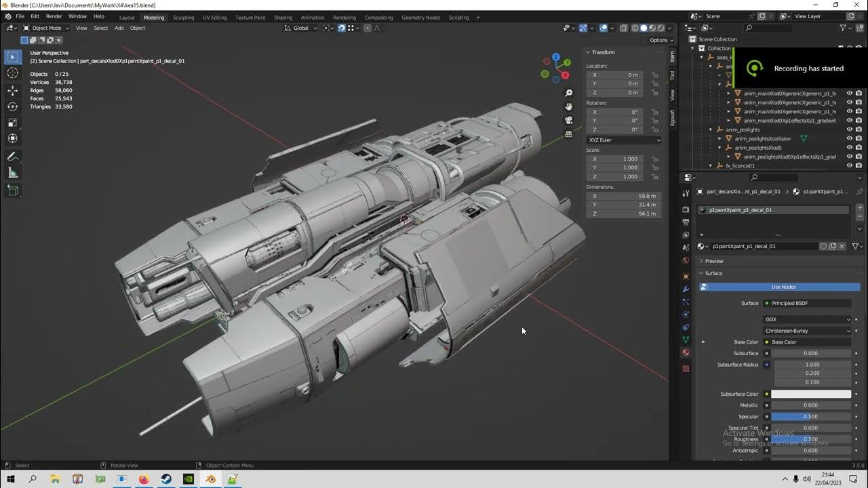This screenshot has width=868, height=488.
Task: Open the View Layer properties tab icon
Action: coord(686,235)
